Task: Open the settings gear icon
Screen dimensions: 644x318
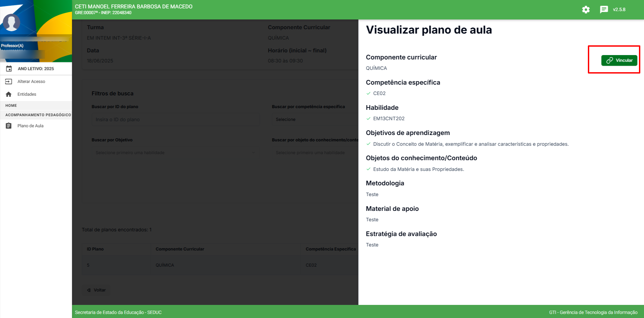Action: point(586,10)
